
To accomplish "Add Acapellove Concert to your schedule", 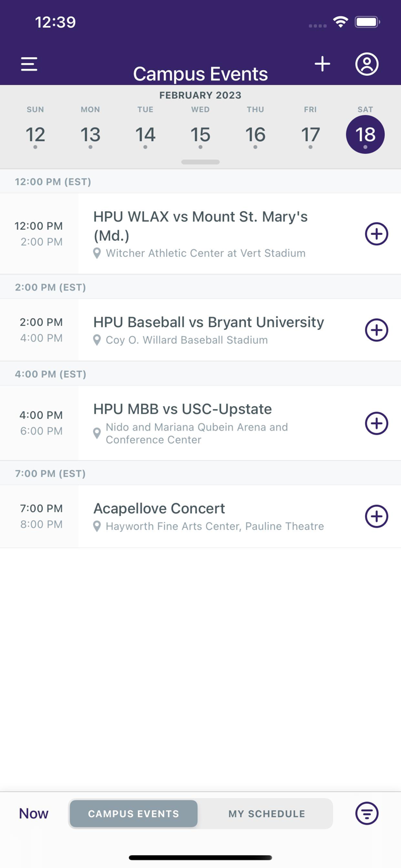I will [376, 516].
